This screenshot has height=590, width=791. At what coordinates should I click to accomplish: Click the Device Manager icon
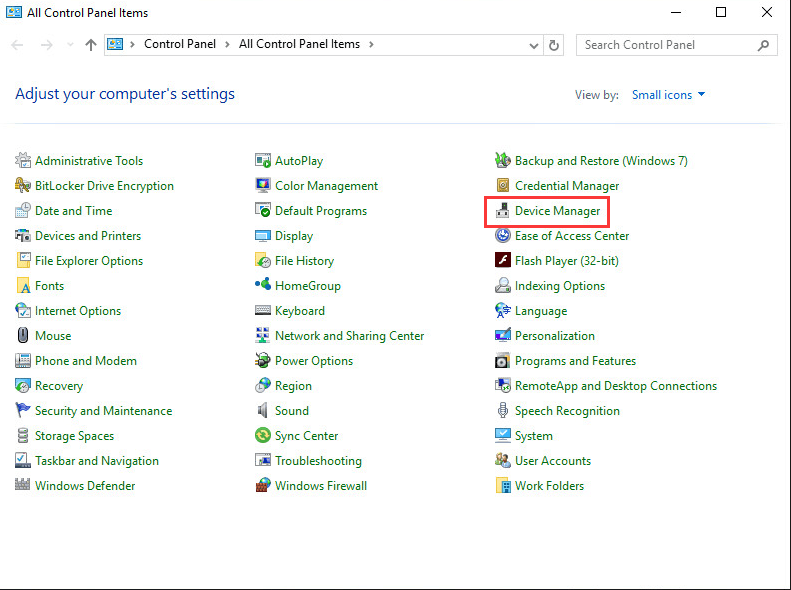click(503, 211)
